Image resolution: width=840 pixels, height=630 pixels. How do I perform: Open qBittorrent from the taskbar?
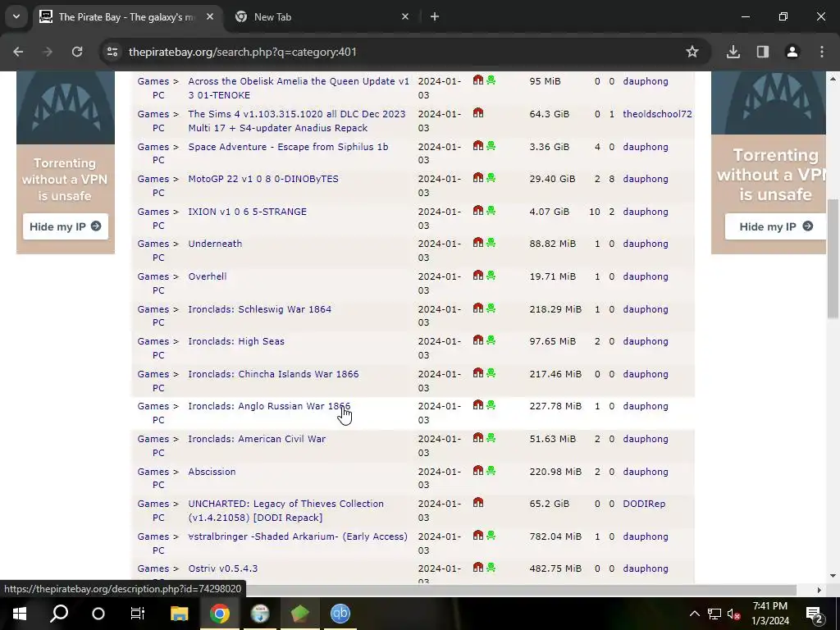(x=340, y=614)
